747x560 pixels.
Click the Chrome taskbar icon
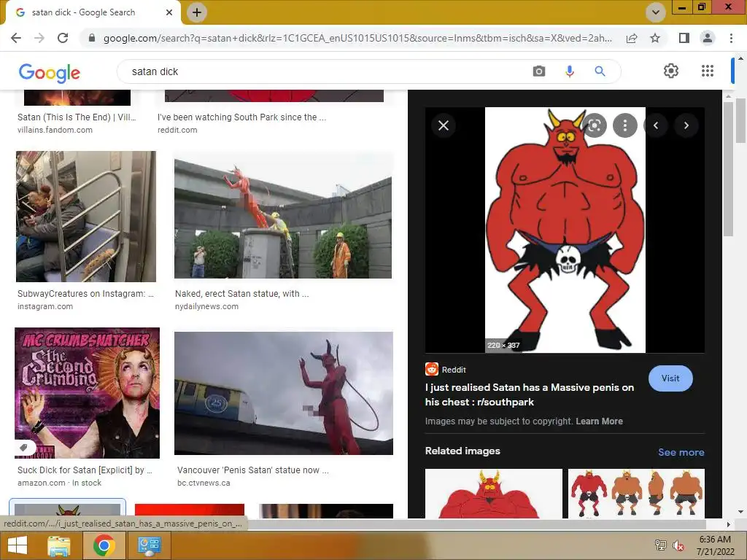[x=104, y=545]
